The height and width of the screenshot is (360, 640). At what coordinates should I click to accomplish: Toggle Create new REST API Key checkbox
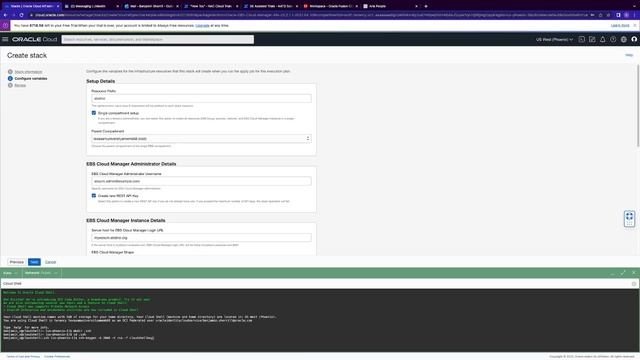click(x=94, y=196)
